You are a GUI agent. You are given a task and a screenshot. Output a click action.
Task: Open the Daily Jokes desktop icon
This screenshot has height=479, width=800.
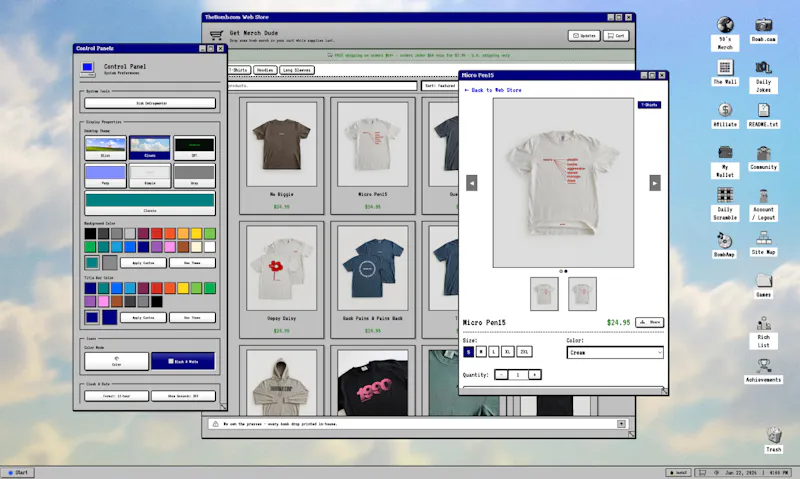pos(763,77)
